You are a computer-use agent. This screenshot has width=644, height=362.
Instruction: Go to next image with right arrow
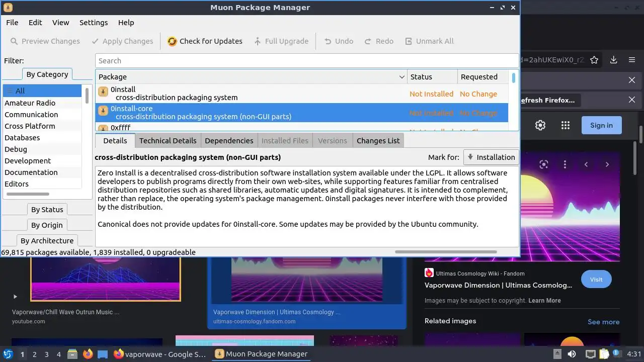607,164
